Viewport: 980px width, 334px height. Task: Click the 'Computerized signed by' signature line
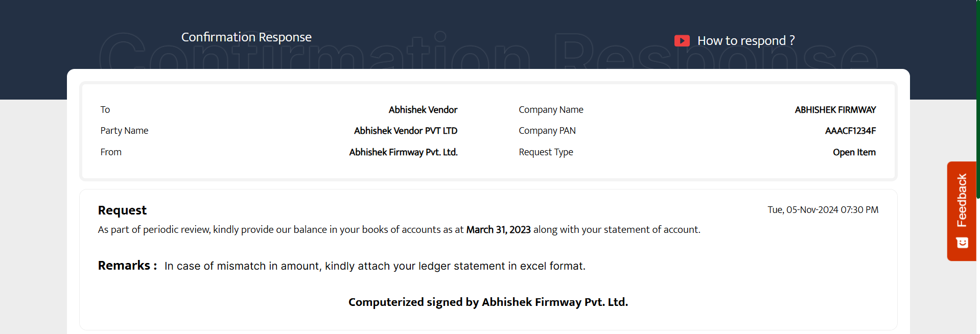[x=488, y=302]
